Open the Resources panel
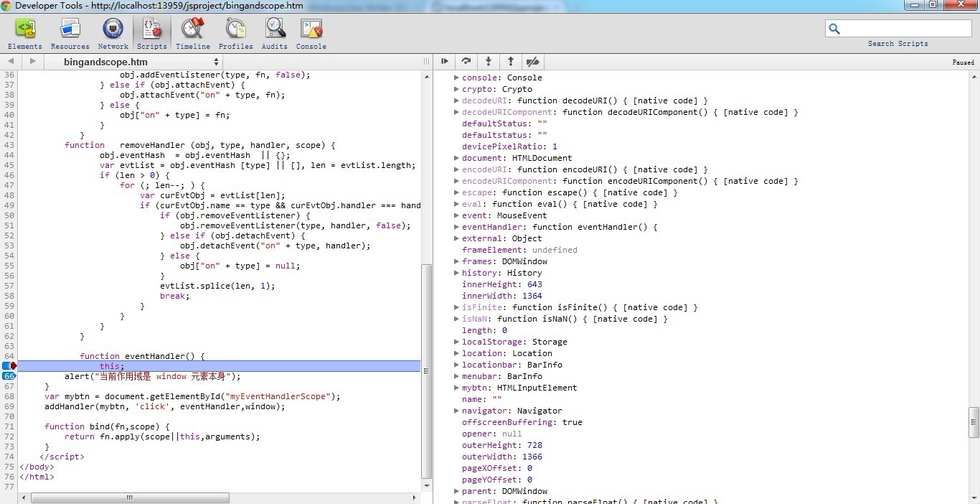 click(70, 34)
